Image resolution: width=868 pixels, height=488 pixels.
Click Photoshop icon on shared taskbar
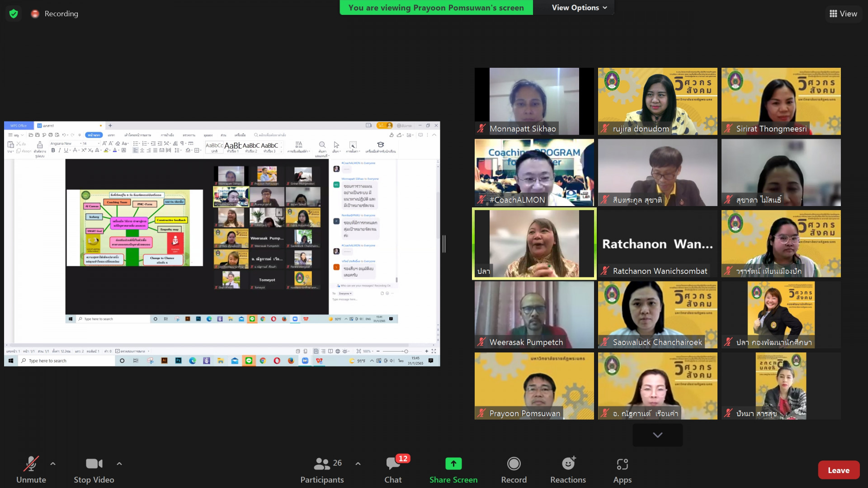178,361
